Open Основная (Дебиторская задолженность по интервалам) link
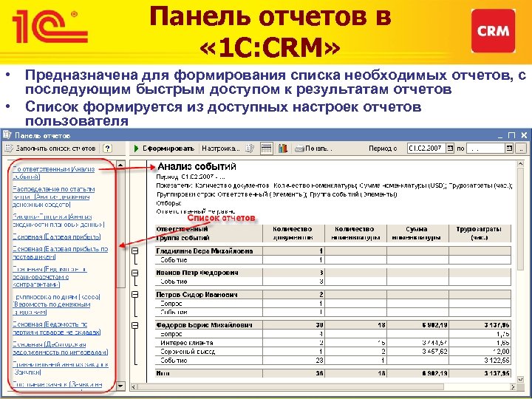 click(x=60, y=348)
